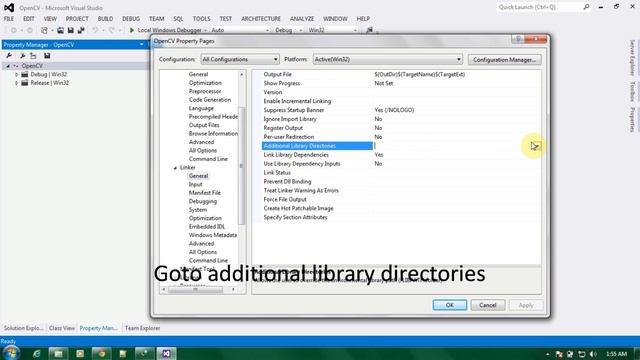This screenshot has height=360, width=640.
Task: Open the DEBUG menu
Action: pos(131,19)
